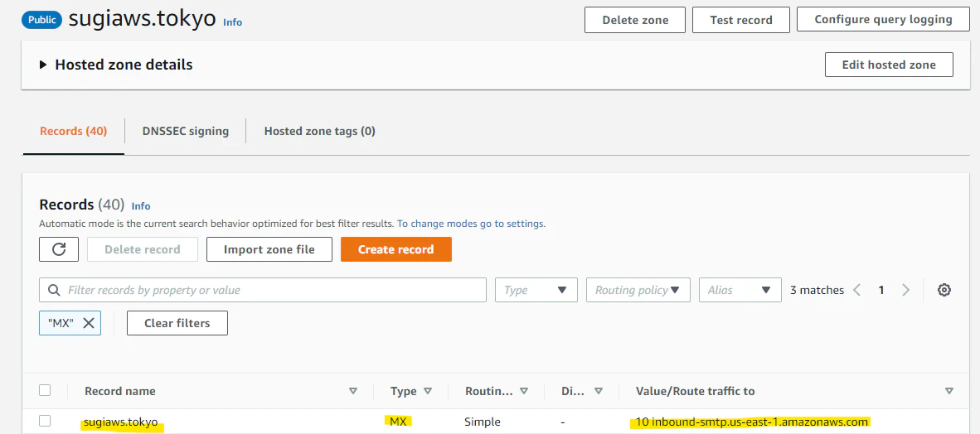The height and width of the screenshot is (434, 980).
Task: Click the sugiaws.tokyo record name cell
Action: point(121,422)
